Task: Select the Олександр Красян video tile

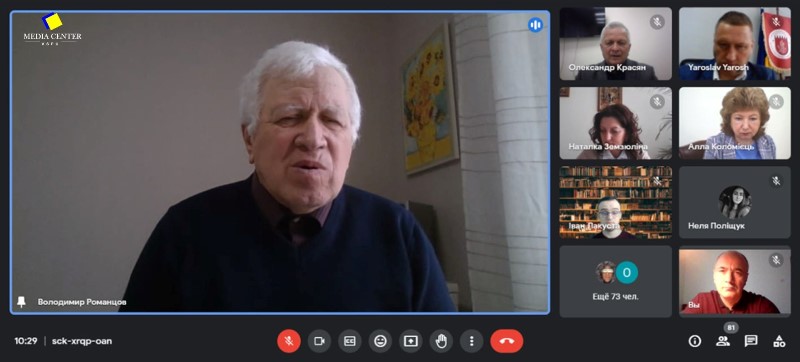Action: (616, 44)
